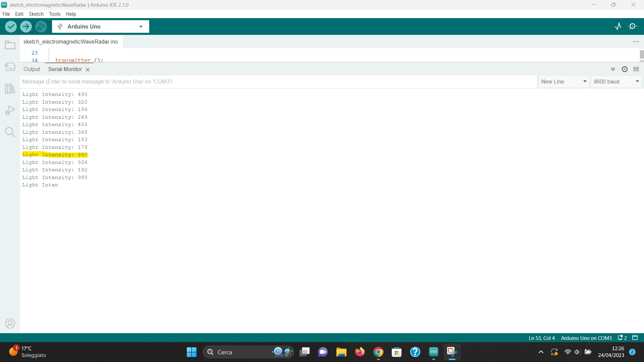Click the Serial Monitor magnifier icon in toolbar
644x362 pixels.
(633, 26)
